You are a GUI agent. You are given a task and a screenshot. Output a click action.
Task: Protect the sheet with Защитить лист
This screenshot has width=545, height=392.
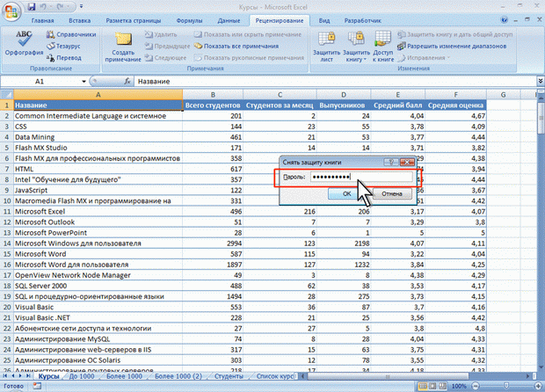[x=326, y=47]
